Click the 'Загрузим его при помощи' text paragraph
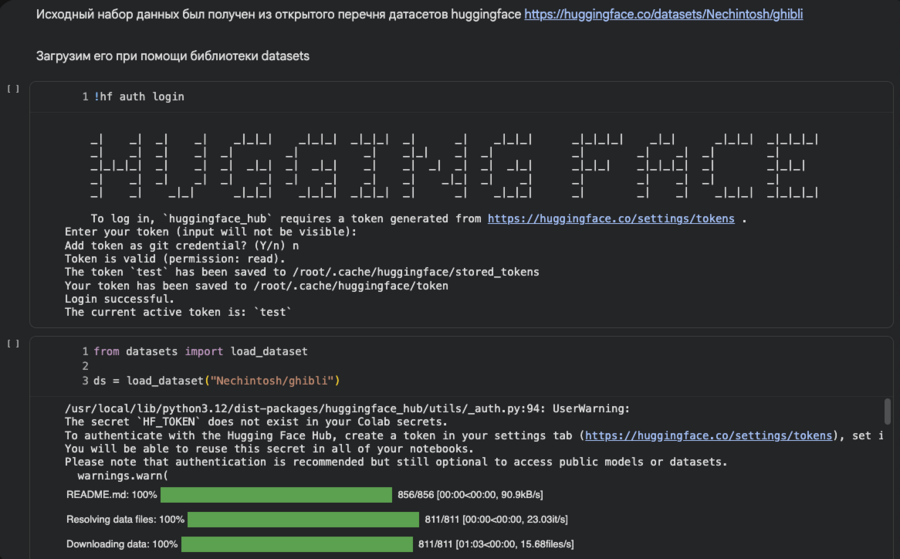 172,56
